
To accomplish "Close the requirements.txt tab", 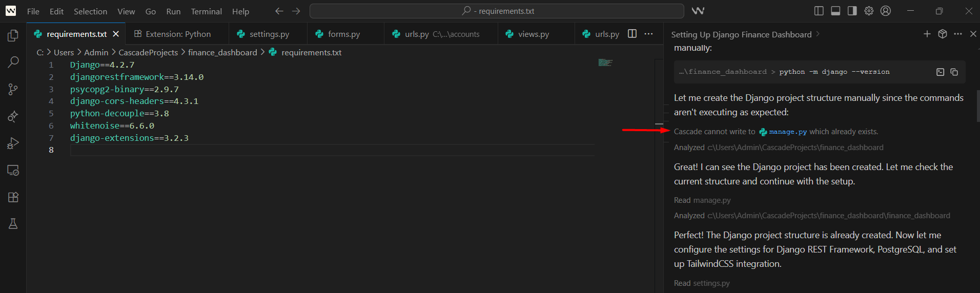I will click(x=116, y=34).
